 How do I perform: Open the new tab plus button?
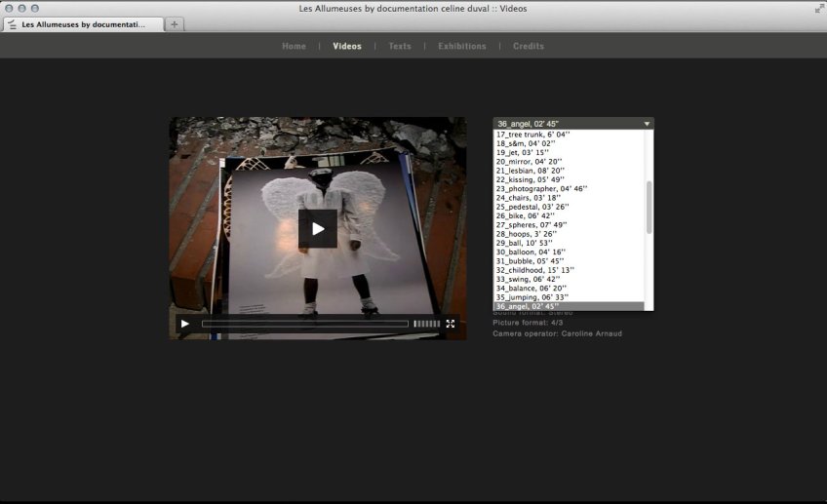coord(175,24)
